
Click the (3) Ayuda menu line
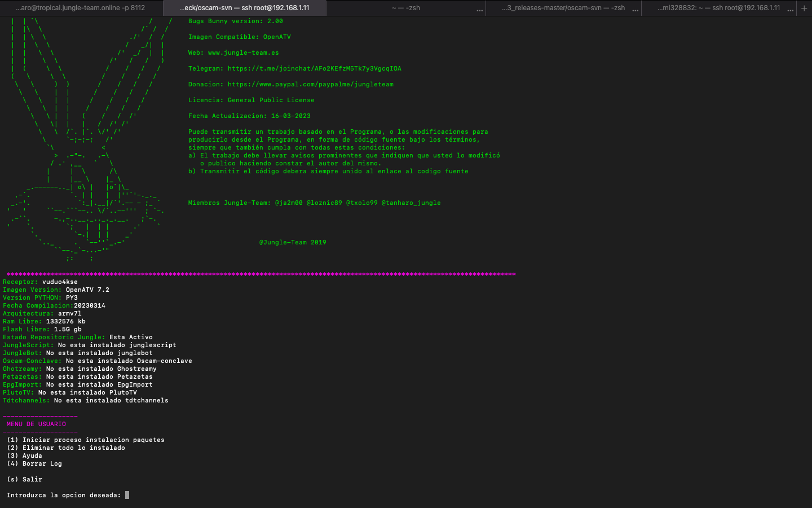tap(24, 456)
